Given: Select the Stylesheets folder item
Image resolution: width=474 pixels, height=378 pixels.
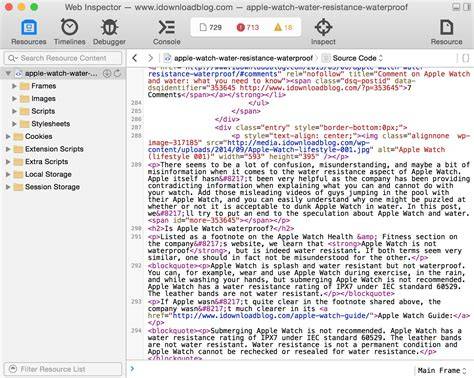Looking at the screenshot, I should pos(51,124).
